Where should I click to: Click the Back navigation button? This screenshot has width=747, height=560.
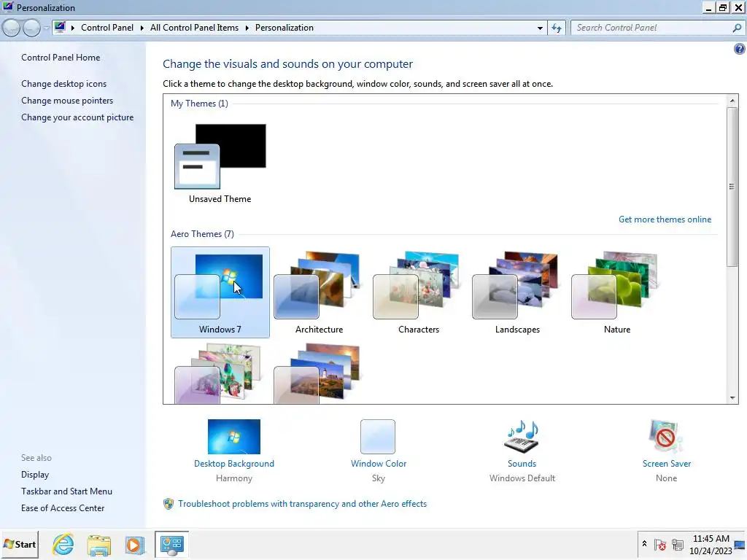point(11,28)
